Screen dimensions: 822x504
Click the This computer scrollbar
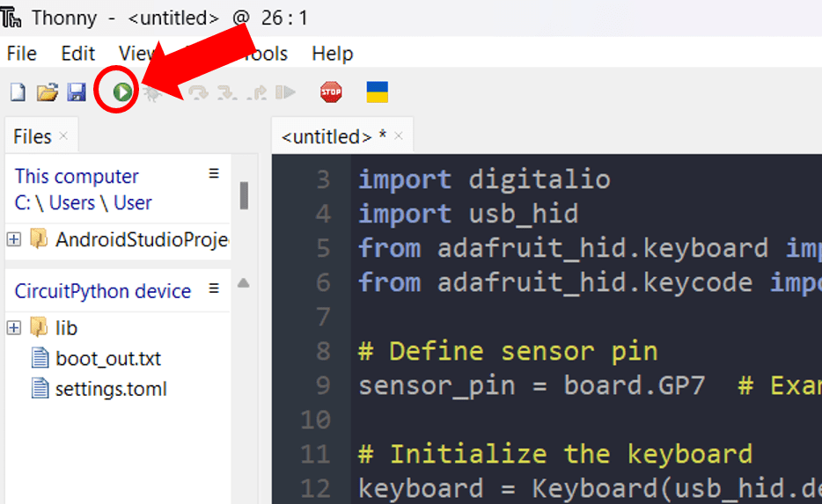(x=244, y=195)
